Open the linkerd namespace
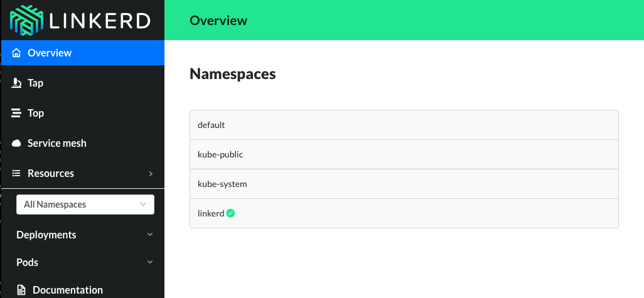This screenshot has height=298, width=644. 211,213
